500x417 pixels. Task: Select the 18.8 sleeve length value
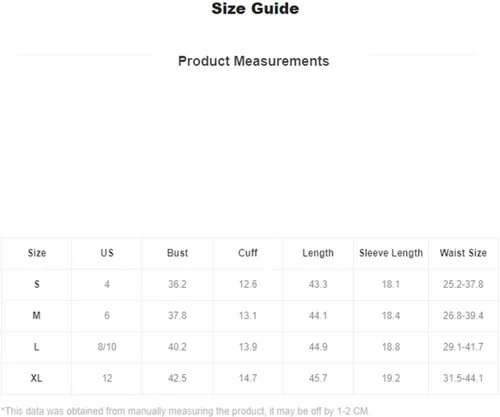point(391,347)
